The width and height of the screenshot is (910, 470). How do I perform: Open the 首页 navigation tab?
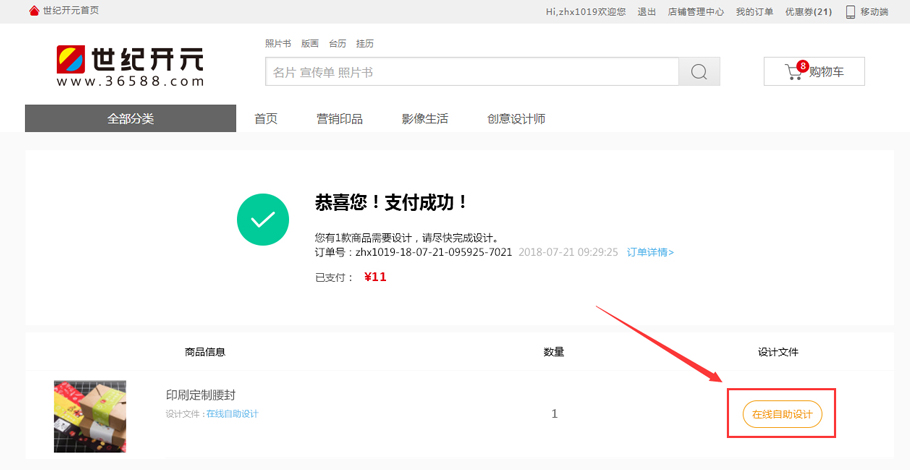coord(266,118)
